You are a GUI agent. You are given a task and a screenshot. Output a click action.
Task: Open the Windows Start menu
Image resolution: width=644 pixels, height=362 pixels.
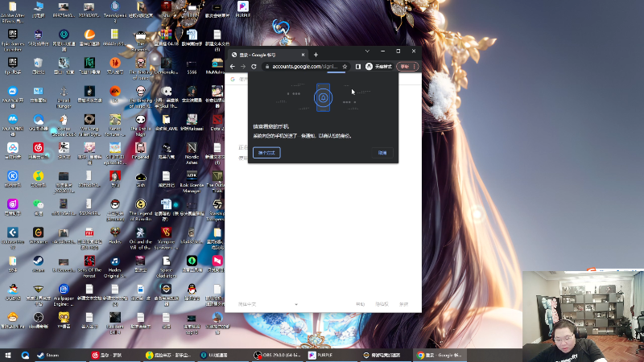[x=8, y=355]
